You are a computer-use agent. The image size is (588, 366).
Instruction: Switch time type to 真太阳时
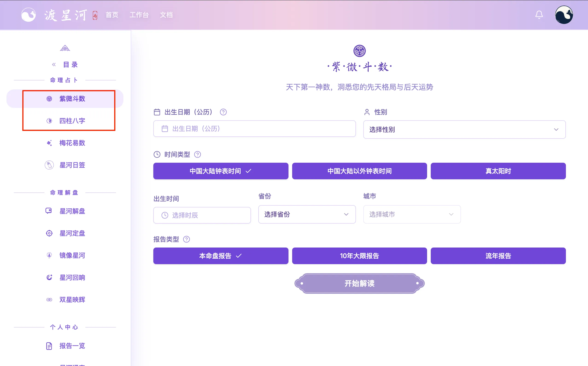click(498, 171)
